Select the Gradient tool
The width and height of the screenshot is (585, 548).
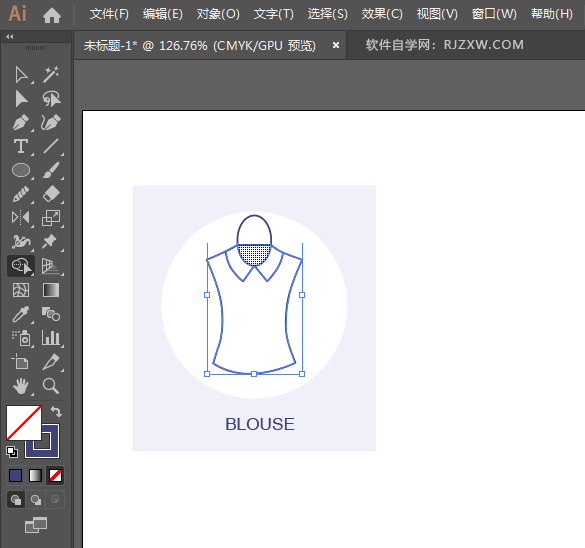point(51,290)
